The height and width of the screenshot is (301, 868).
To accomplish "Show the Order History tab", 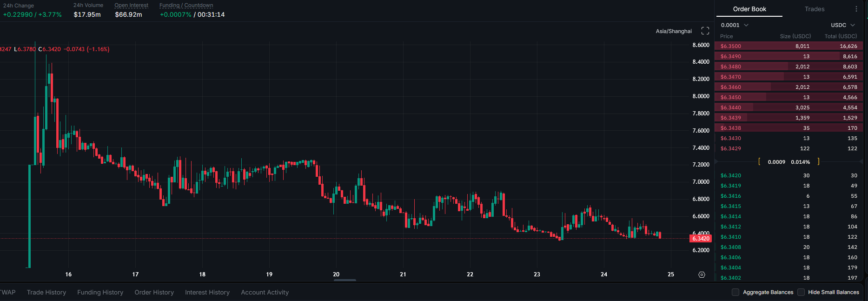I will pos(154,292).
